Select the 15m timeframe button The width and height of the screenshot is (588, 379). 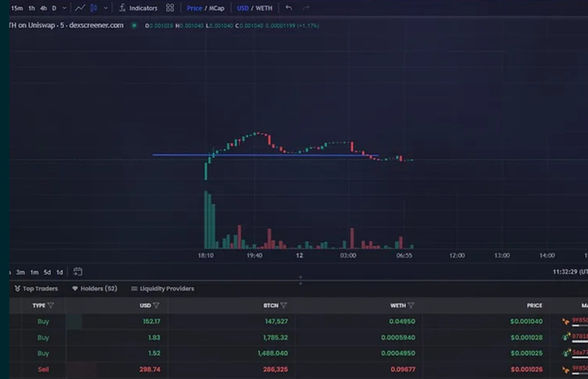tap(17, 8)
